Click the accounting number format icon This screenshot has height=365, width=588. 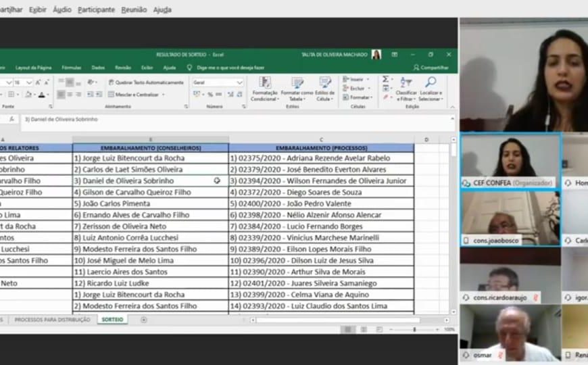click(197, 95)
